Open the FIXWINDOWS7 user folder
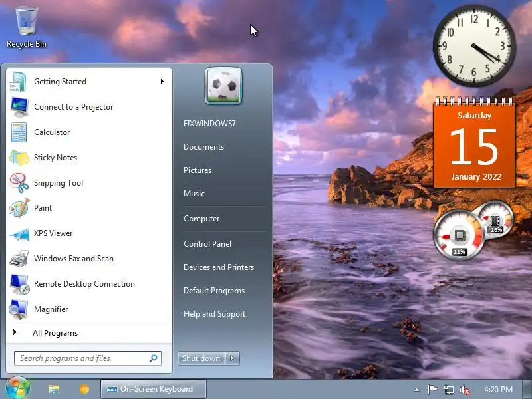The height and width of the screenshot is (399, 532). (x=209, y=124)
